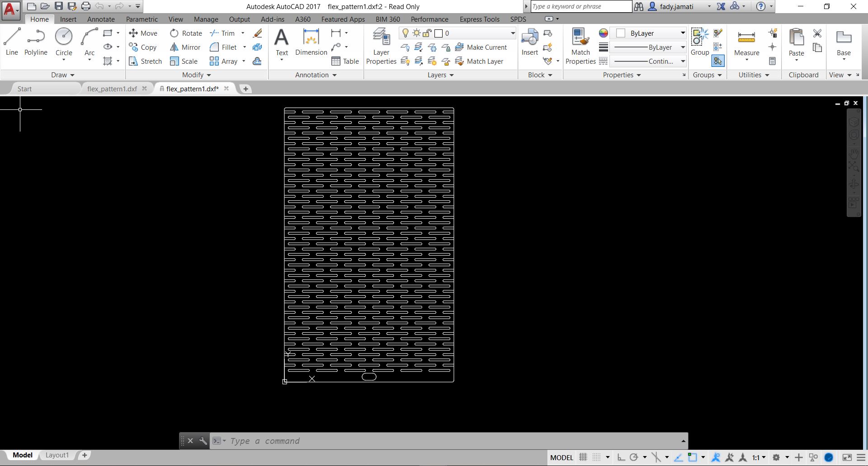868x466 pixels.
Task: Open the annotation scale 1:1 dropdown
Action: [x=759, y=457]
